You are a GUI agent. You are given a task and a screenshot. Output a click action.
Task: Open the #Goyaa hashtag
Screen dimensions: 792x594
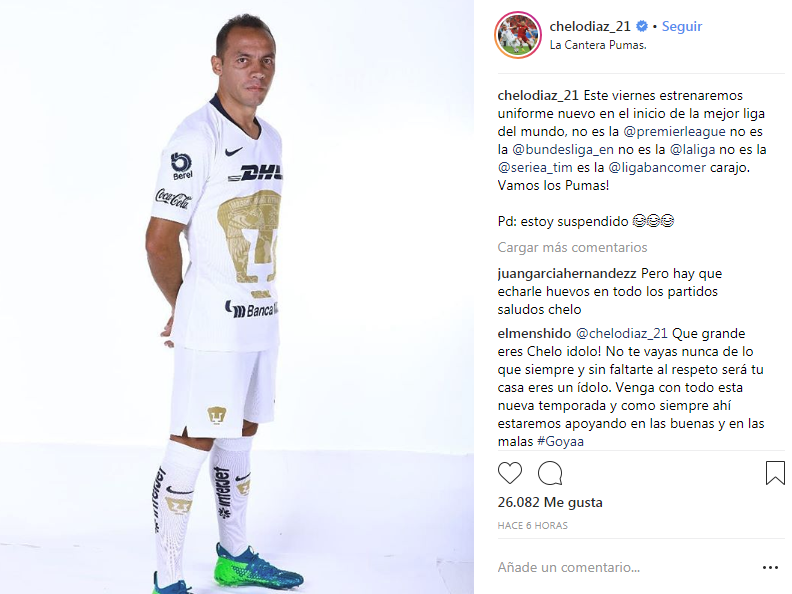click(x=560, y=441)
